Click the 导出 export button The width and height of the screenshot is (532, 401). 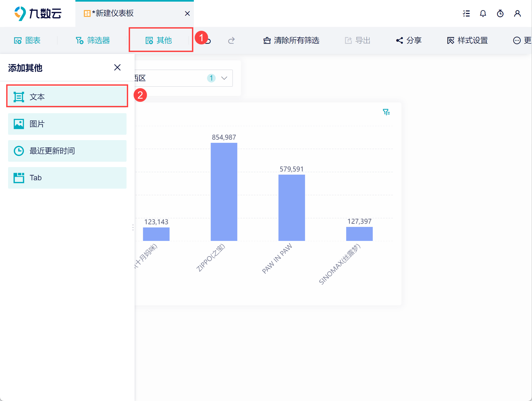(358, 40)
